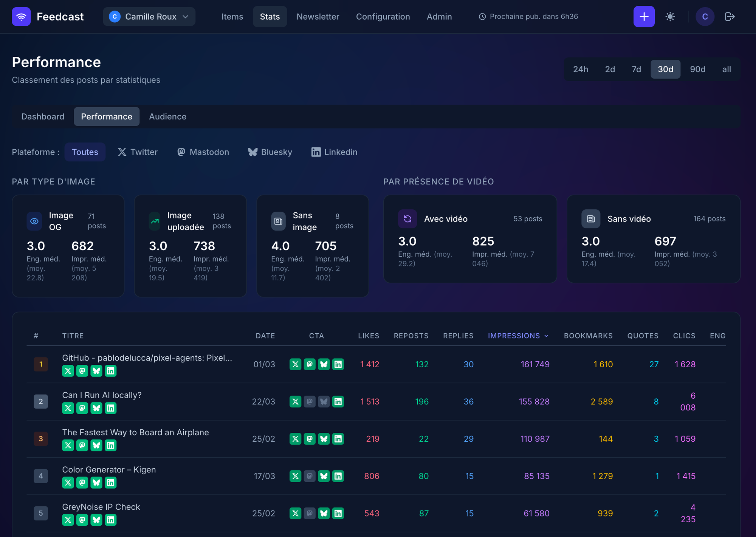The image size is (756, 537).
Task: Click Image OG eye icon card
Action: tap(34, 221)
